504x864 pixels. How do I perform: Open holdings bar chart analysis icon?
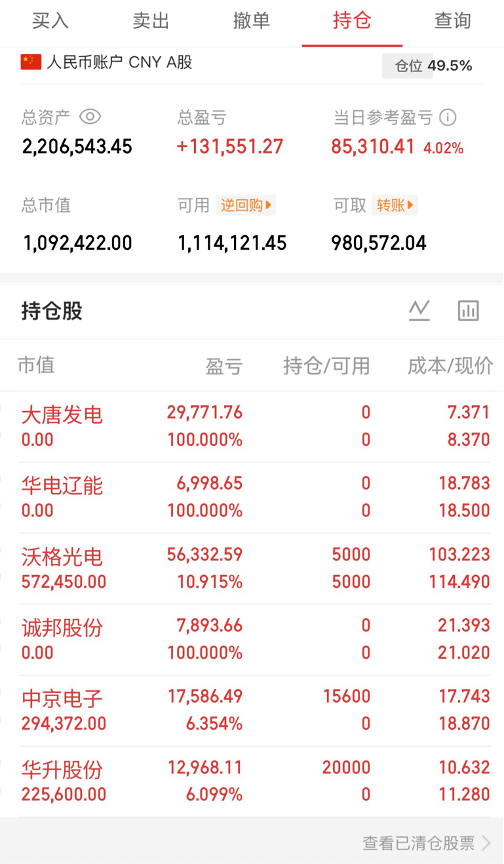click(469, 310)
